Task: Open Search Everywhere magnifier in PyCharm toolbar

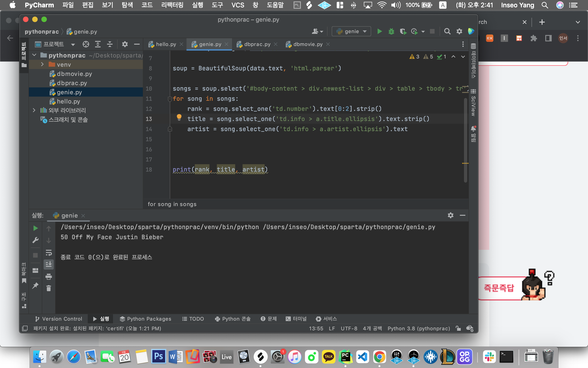Action: (x=447, y=32)
